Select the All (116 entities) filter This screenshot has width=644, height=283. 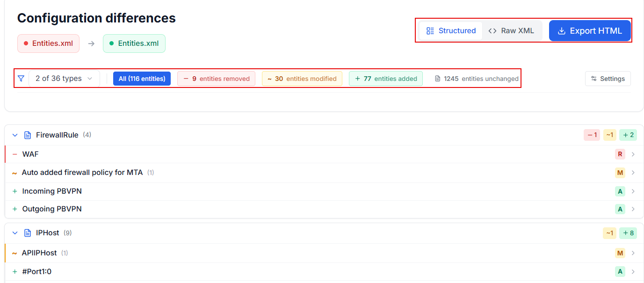[142, 79]
